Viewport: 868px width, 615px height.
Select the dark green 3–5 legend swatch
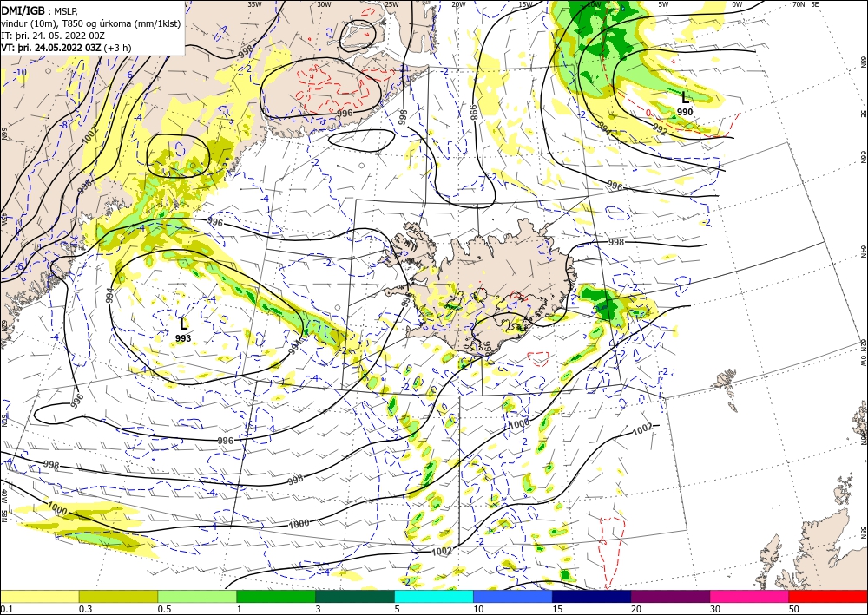pyautogui.click(x=355, y=596)
